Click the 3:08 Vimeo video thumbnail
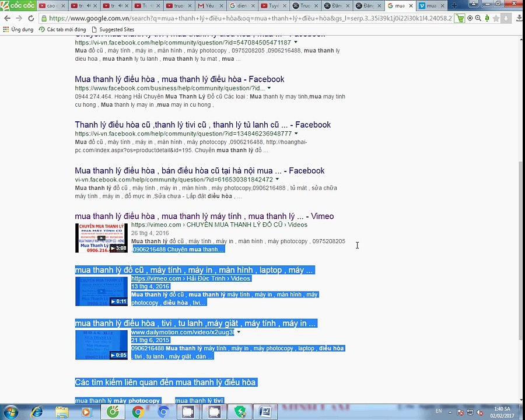 101,238
